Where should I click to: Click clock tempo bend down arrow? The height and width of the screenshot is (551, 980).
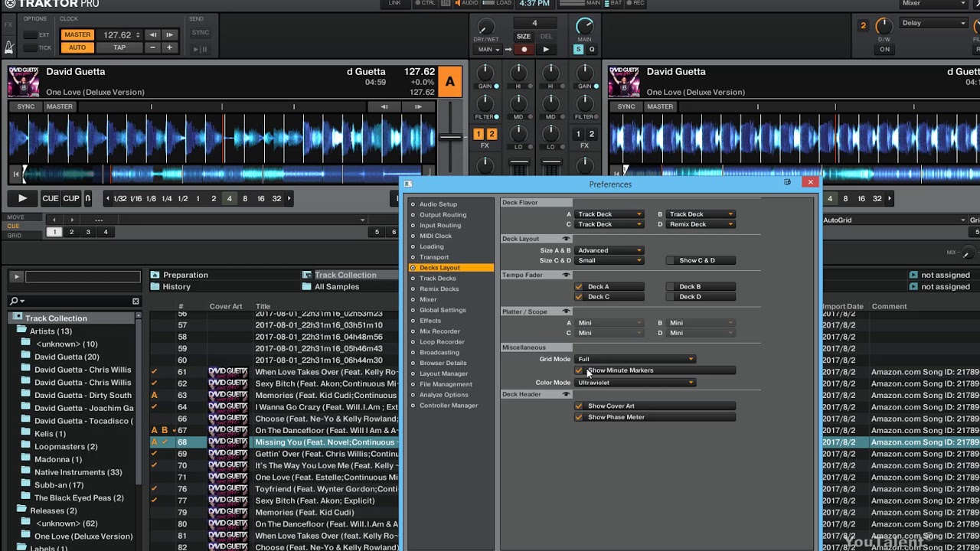(153, 34)
